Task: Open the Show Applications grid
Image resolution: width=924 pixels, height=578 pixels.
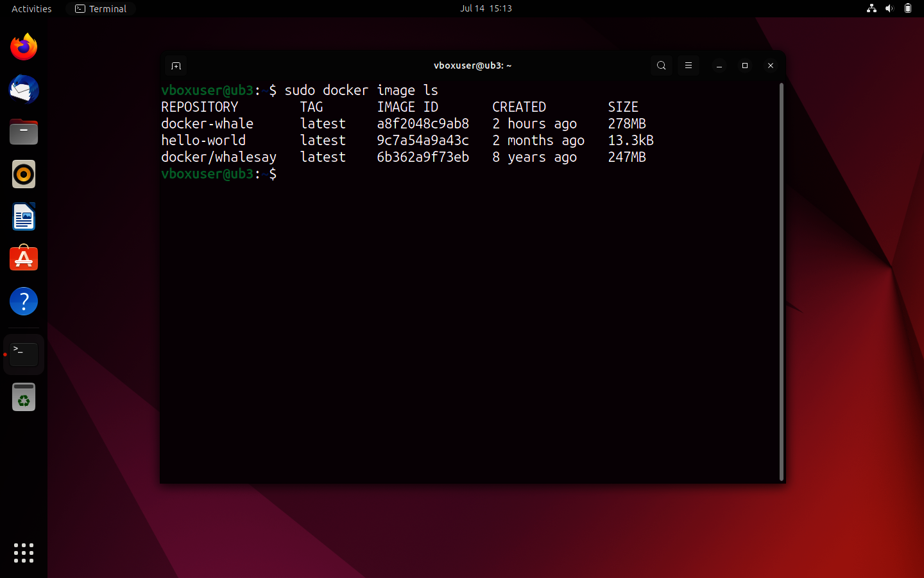Action: tap(23, 553)
